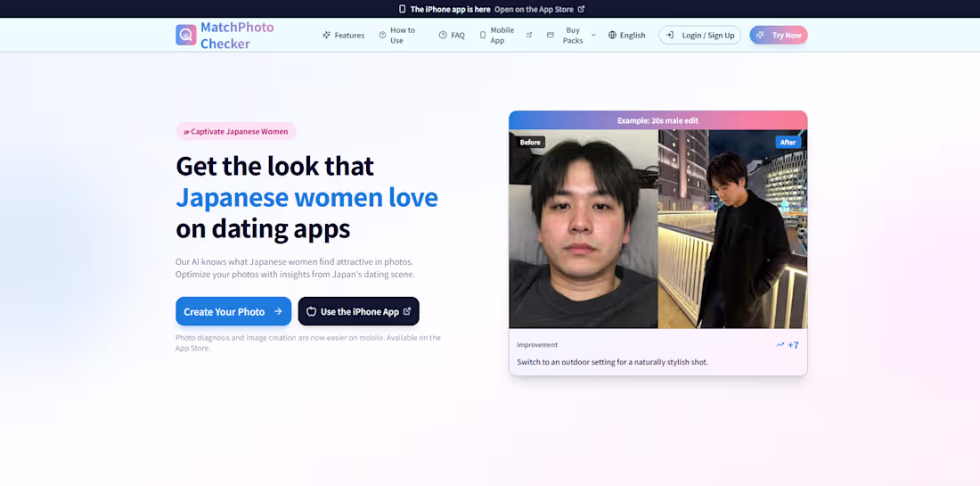Image resolution: width=980 pixels, height=486 pixels.
Task: Click the credit card icon beside Buy Packs
Action: (x=550, y=35)
